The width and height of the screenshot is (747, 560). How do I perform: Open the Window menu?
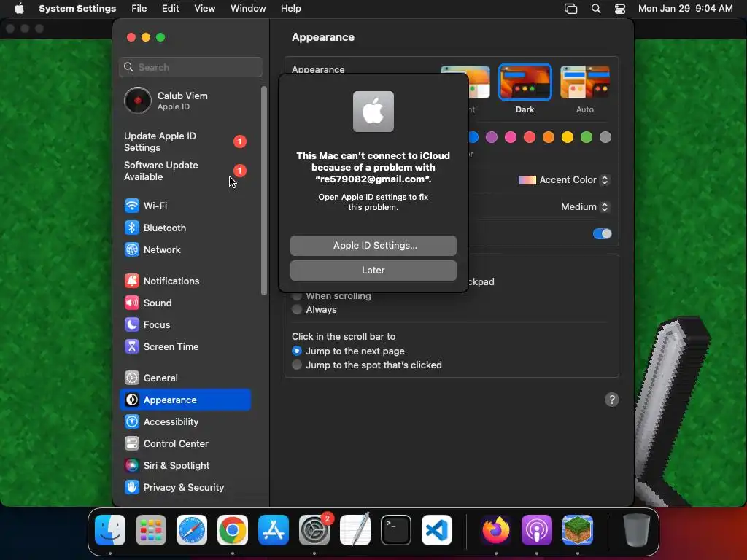click(x=248, y=9)
